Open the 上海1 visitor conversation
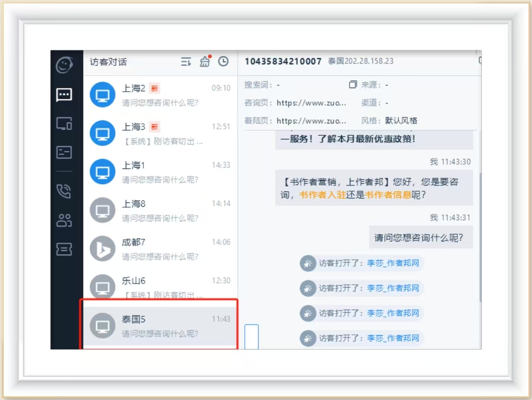This screenshot has width=532, height=400. pyautogui.click(x=160, y=172)
